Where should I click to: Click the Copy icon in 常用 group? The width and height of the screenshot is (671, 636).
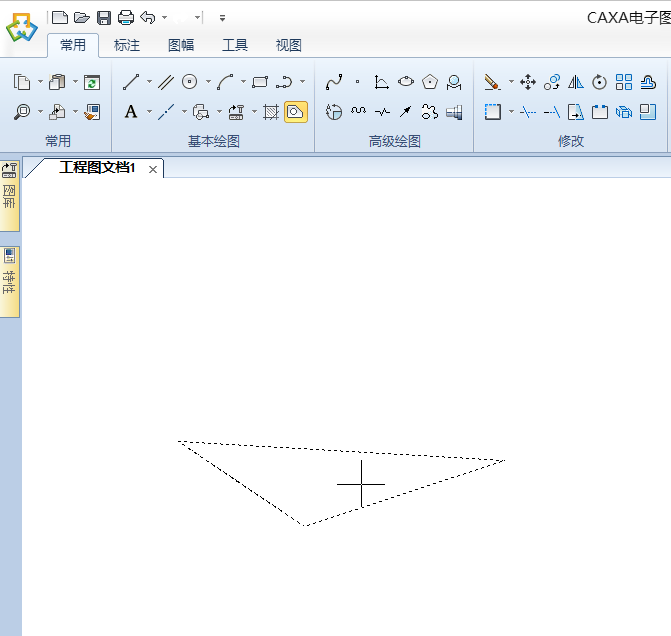pos(22,82)
